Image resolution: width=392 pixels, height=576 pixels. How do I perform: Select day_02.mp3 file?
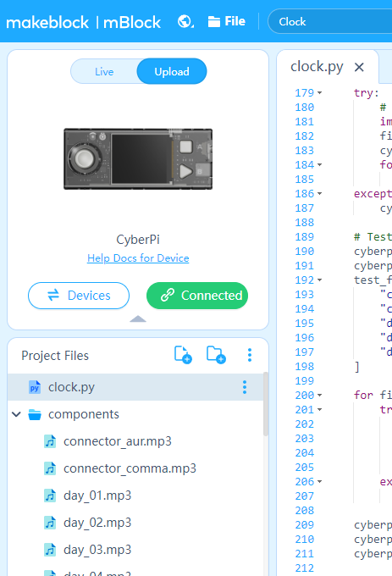click(135, 523)
